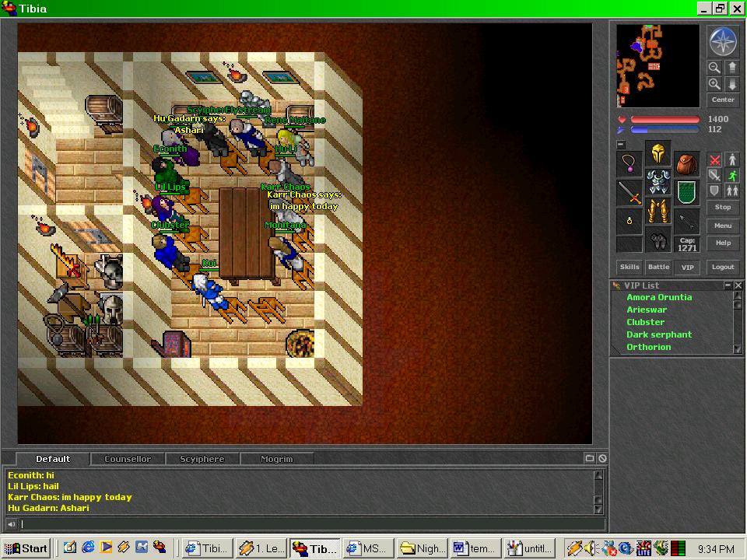Click the chat console scroll up arrow
This screenshot has height=560, width=747.
click(598, 475)
